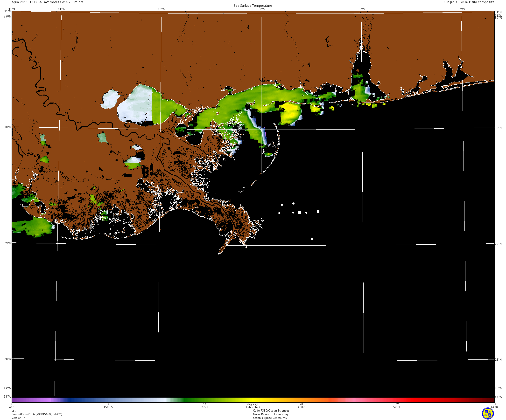Click the Sea Surface Temperature title

coord(253,6)
